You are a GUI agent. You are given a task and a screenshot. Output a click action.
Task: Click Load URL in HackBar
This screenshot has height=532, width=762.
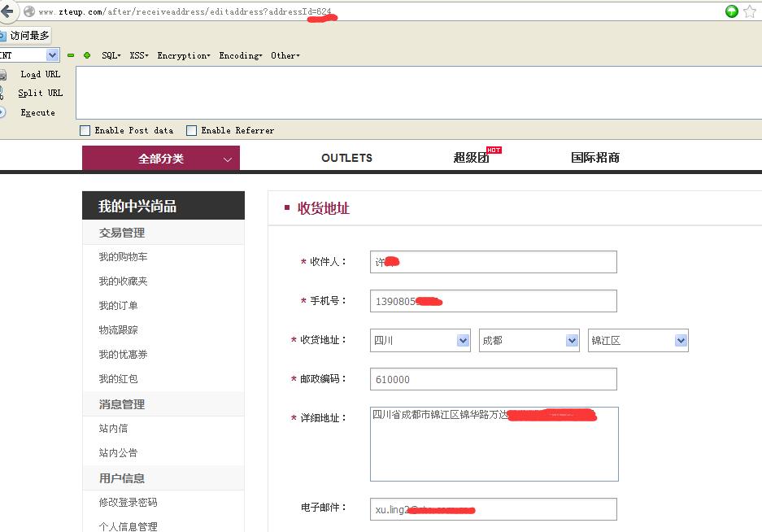pyautogui.click(x=41, y=74)
